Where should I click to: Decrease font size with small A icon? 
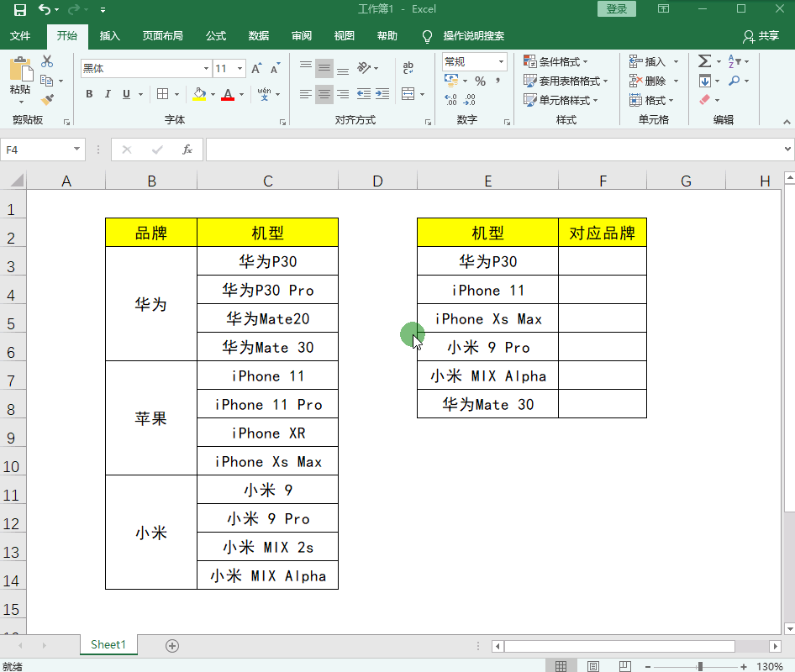(x=275, y=68)
